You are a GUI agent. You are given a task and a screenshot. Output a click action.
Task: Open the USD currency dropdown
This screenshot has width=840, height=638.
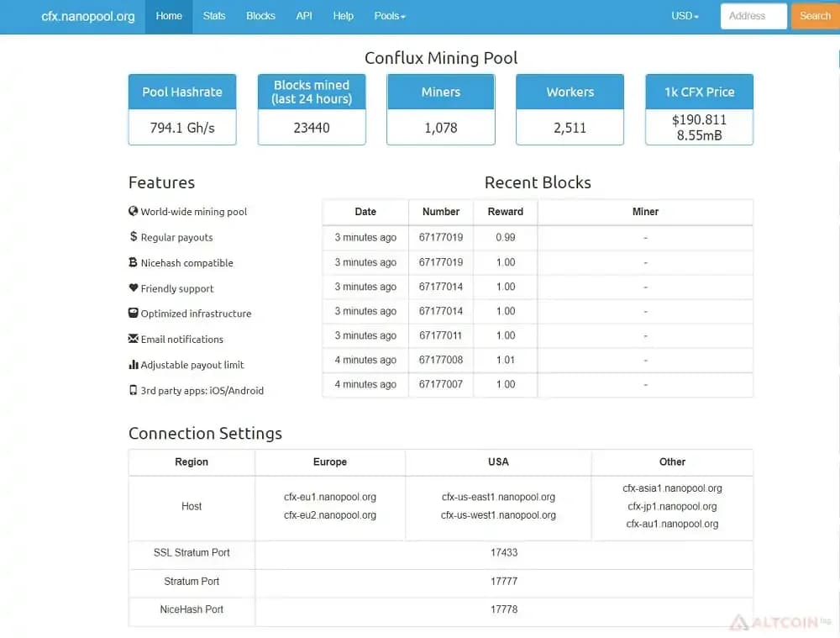click(685, 16)
